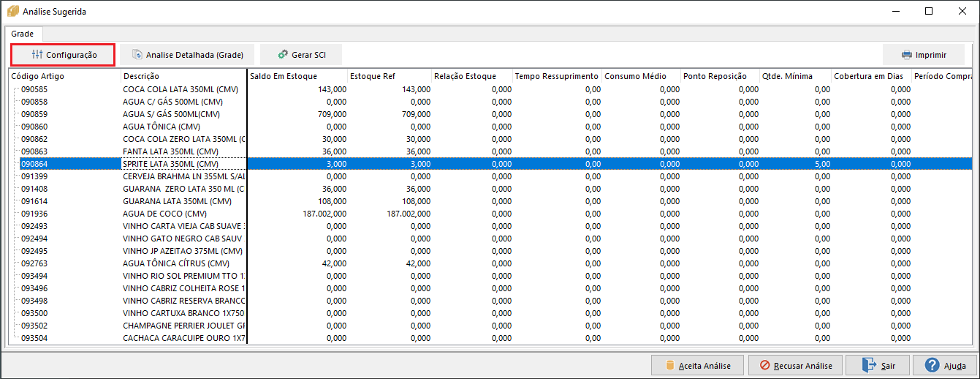Click 143,000 Saldo Em Estoque value

[x=332, y=89]
